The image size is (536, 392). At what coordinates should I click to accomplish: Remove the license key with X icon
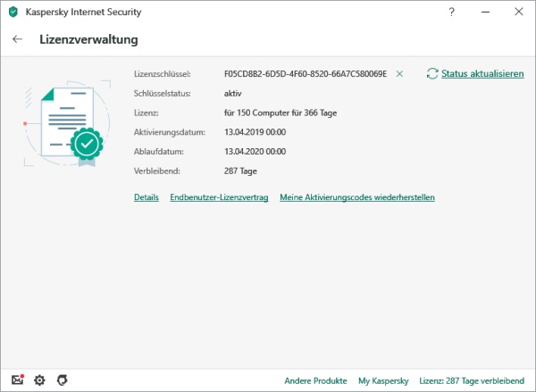399,74
